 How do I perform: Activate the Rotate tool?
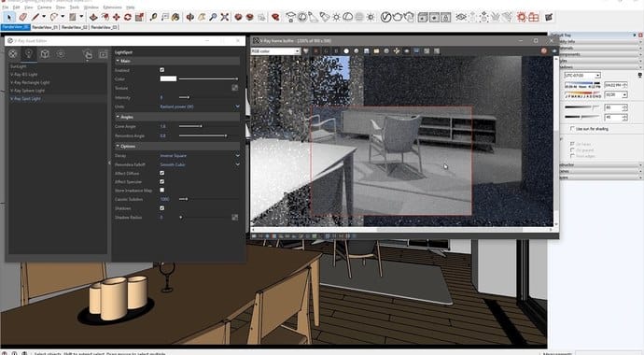pyautogui.click(x=128, y=17)
